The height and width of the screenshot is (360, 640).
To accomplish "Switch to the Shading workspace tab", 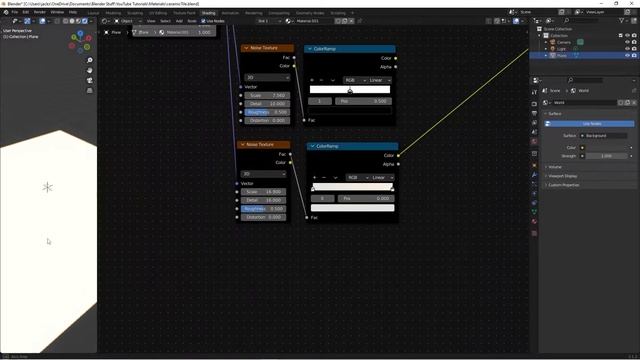I will (209, 13).
